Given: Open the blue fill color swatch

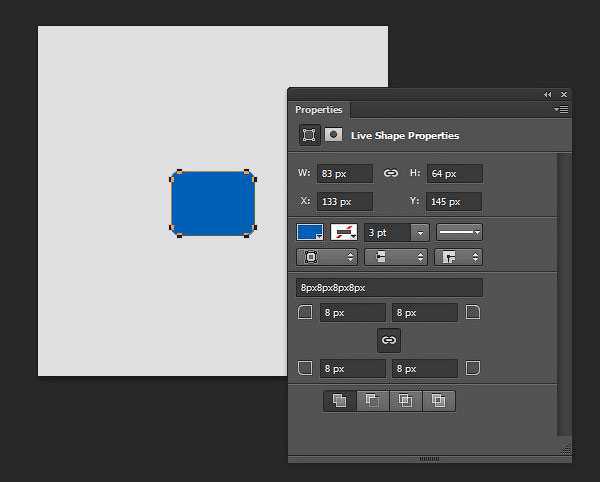Looking at the screenshot, I should (310, 232).
